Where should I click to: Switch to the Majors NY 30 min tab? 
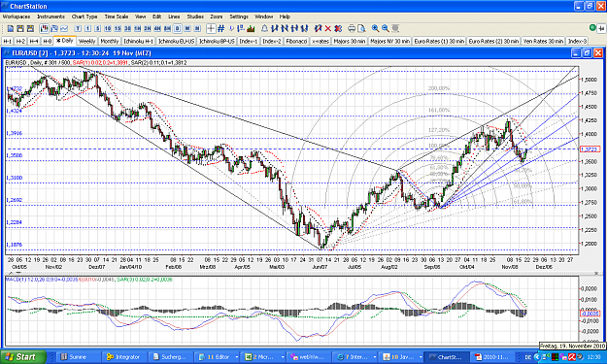(389, 41)
